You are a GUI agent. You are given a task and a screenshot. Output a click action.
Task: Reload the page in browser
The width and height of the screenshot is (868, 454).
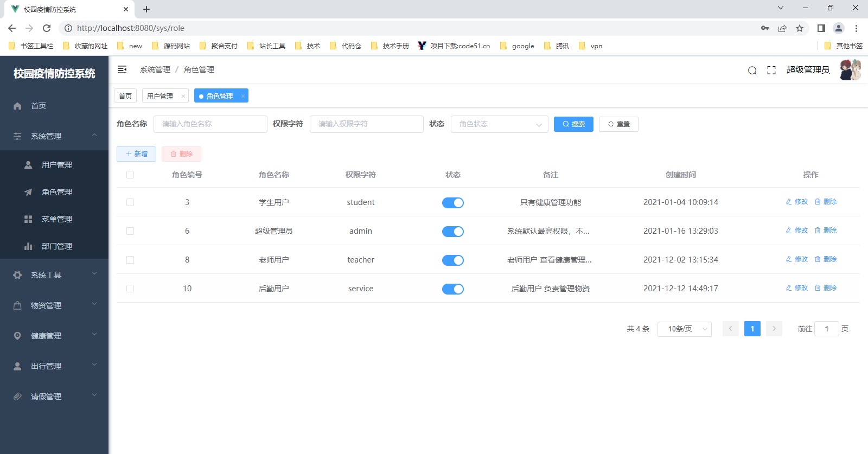tap(47, 28)
